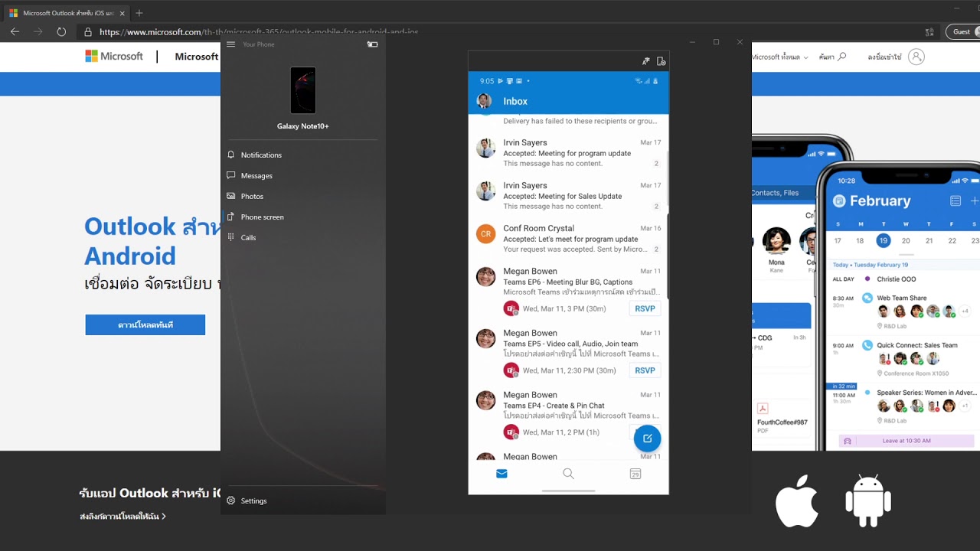
Task: Tap the Calendar tab in bottom bar
Action: (x=635, y=474)
